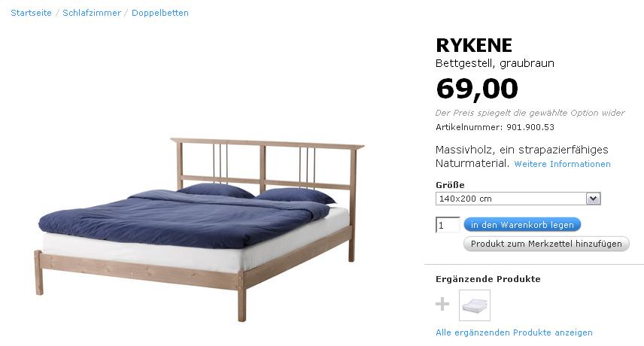Click the Größe label
The height and width of the screenshot is (346, 644).
coord(450,185)
